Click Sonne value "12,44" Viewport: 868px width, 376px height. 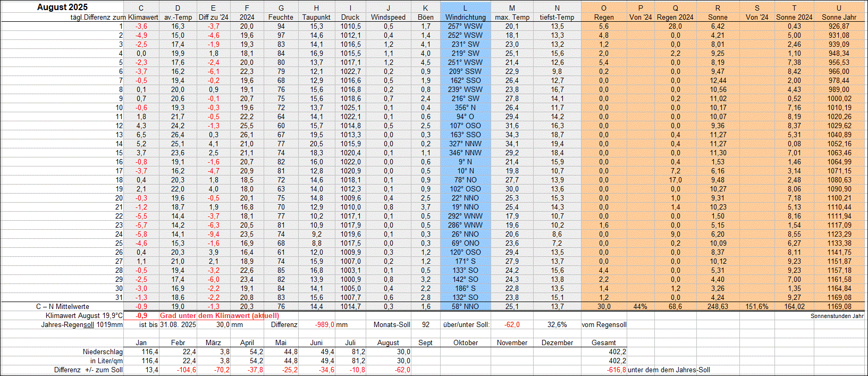coord(718,80)
